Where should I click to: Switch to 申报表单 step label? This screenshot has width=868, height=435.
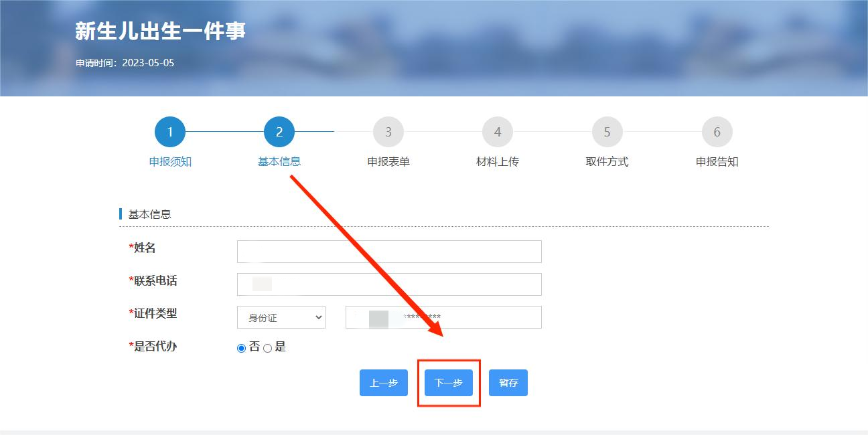tap(388, 161)
